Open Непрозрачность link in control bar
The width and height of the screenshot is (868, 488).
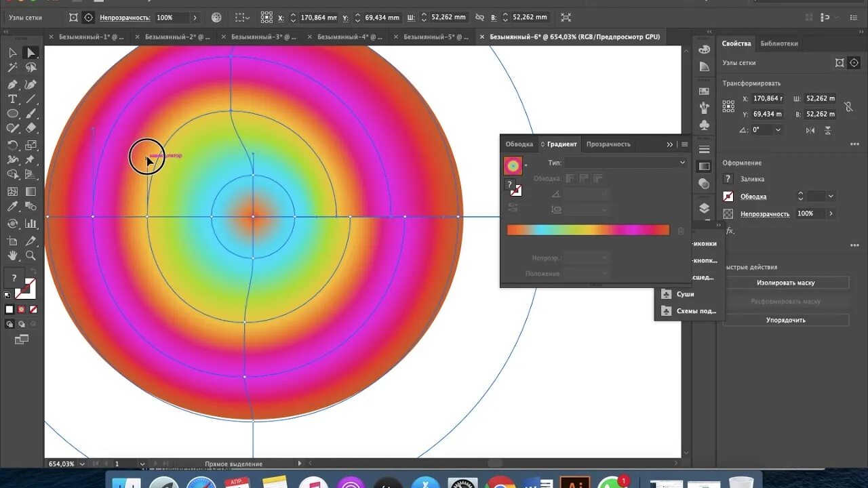point(125,17)
